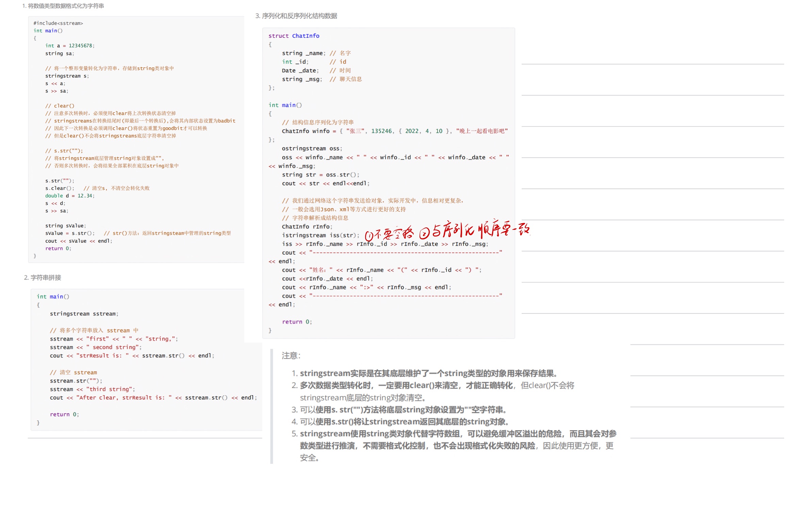Click the '// clear()' comment line
The image size is (812, 507).
(60, 106)
